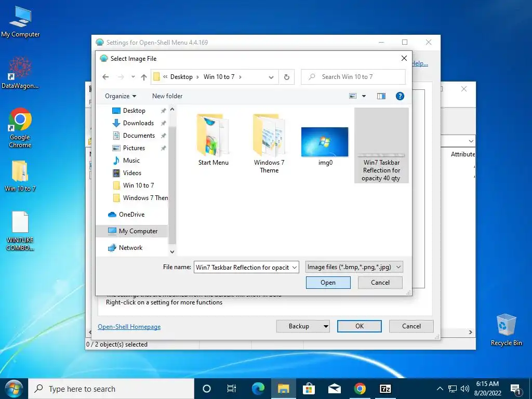This screenshot has width=532, height=399.
Task: Open Microsoft Store from taskbar
Action: pyautogui.click(x=309, y=389)
